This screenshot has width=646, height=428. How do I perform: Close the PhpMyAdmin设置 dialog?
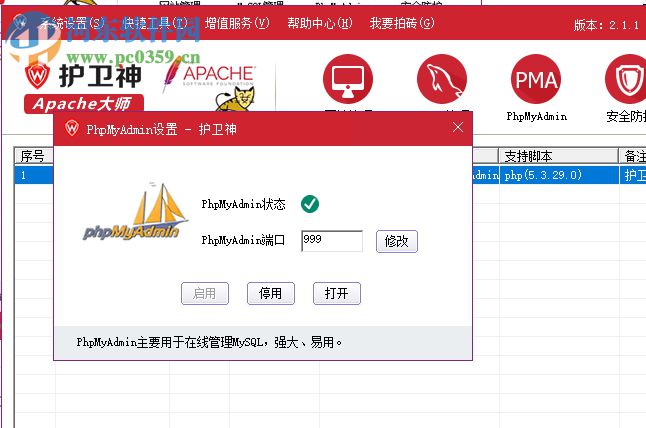(x=458, y=127)
